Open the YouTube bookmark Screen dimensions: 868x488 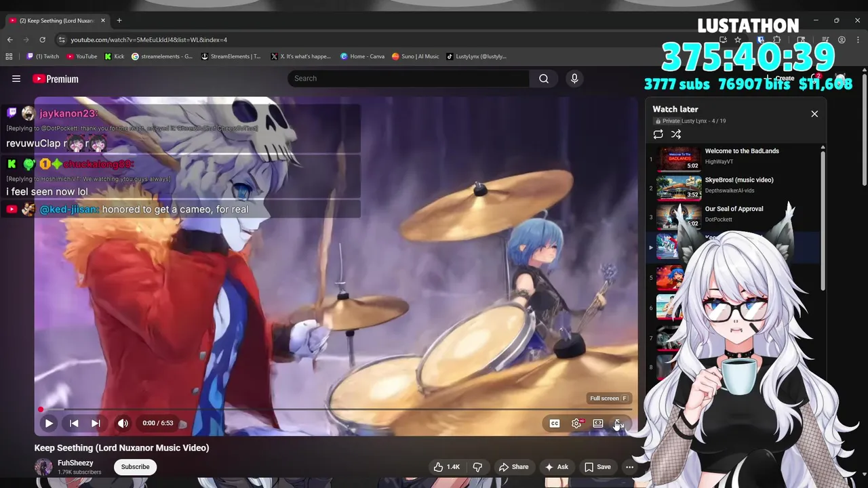point(82,56)
